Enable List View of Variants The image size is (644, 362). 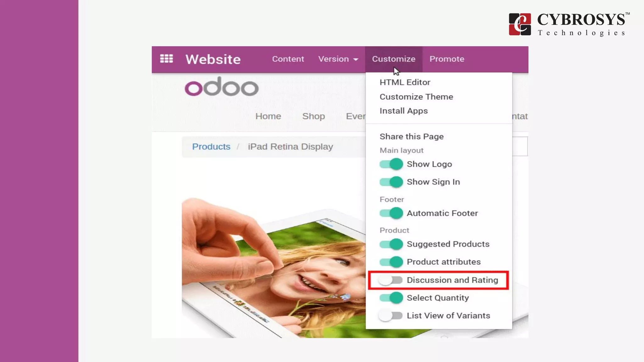click(391, 315)
